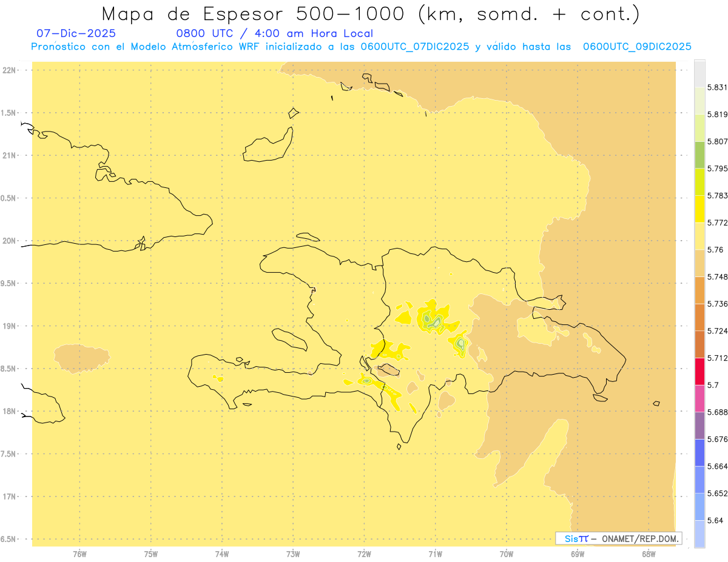728x562 pixels.
Task: Click the legend value 5.831
Action: point(718,87)
